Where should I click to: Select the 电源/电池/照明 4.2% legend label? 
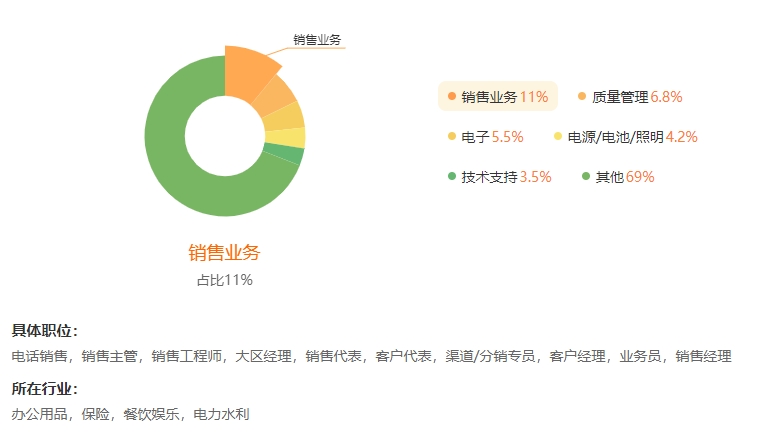(626, 136)
